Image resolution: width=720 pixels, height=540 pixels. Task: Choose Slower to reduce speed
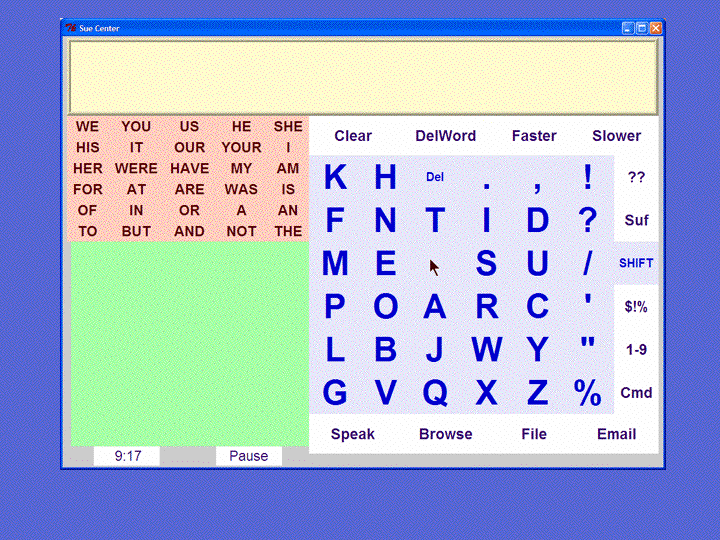coord(616,136)
